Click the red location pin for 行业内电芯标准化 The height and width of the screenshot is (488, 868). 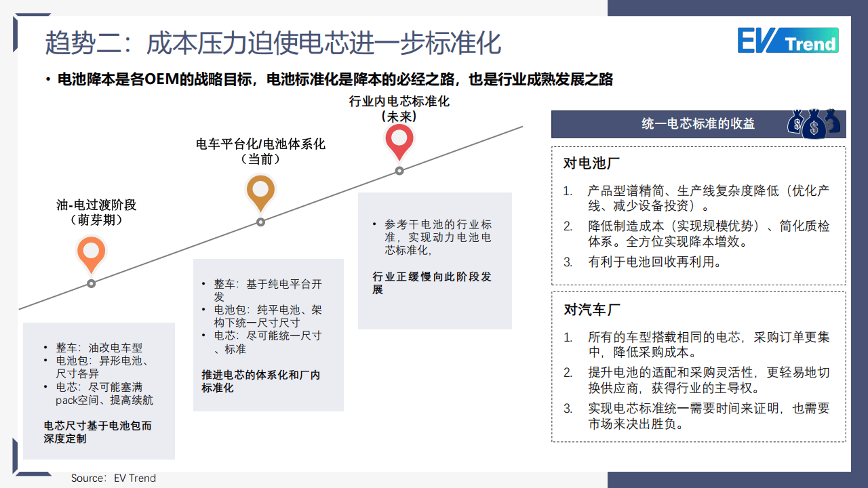pyautogui.click(x=399, y=140)
